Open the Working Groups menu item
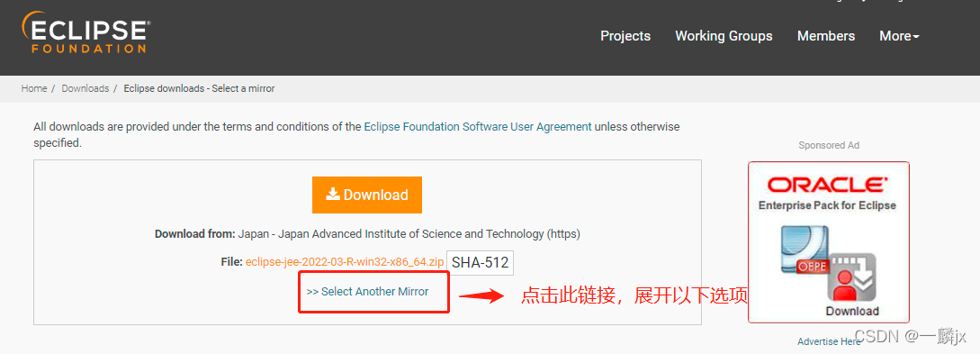This screenshot has width=980, height=354. (x=724, y=36)
